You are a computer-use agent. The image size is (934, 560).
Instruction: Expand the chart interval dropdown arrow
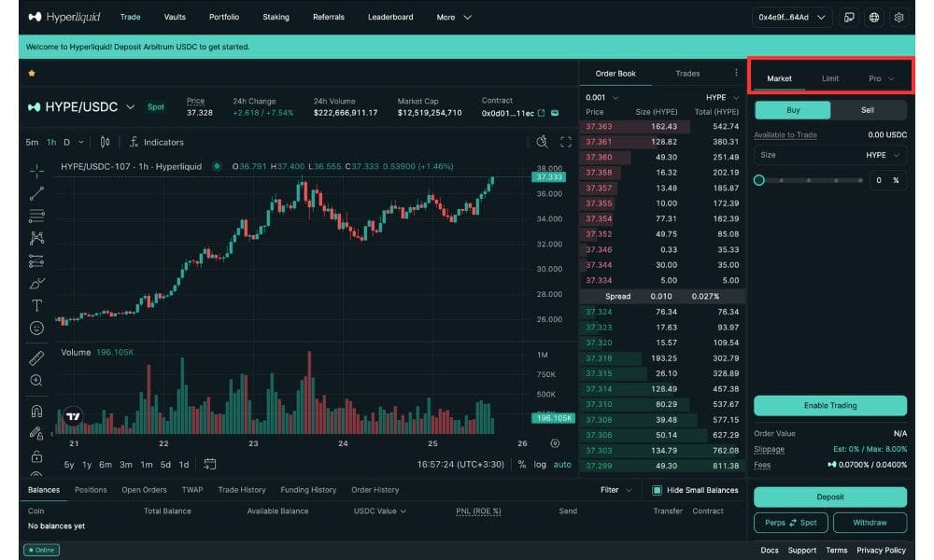81,142
